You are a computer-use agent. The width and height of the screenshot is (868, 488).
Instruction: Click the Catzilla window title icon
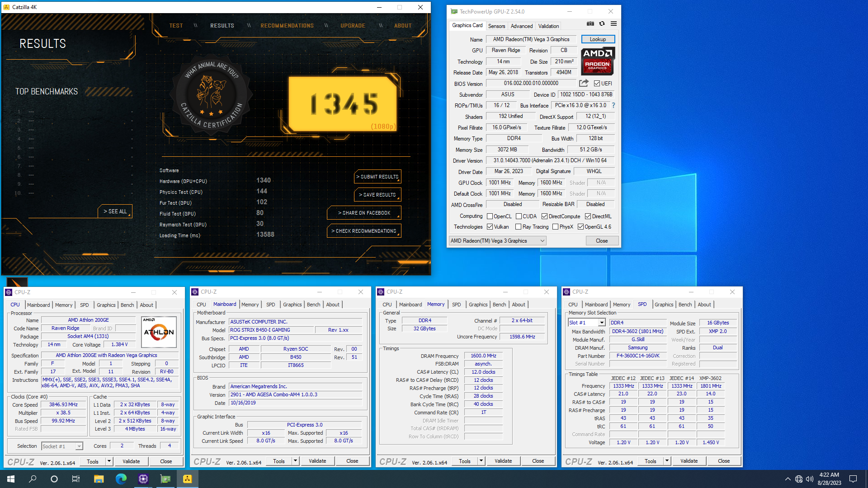6,7
